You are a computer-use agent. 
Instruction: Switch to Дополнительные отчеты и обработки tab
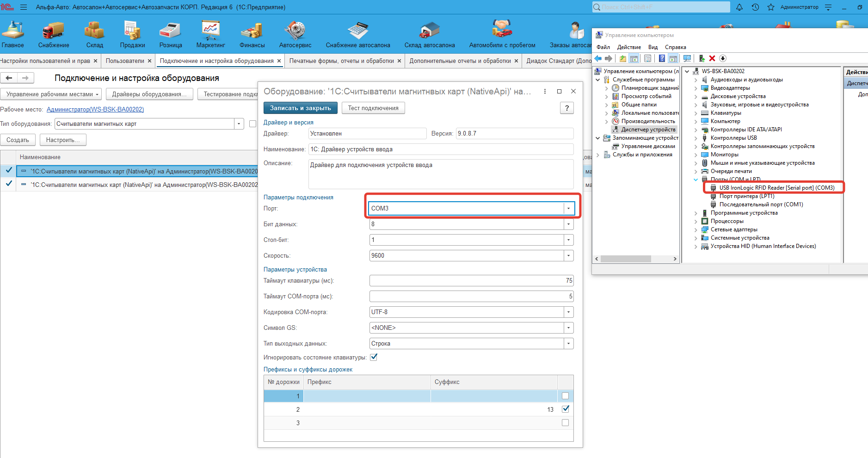[x=460, y=61]
